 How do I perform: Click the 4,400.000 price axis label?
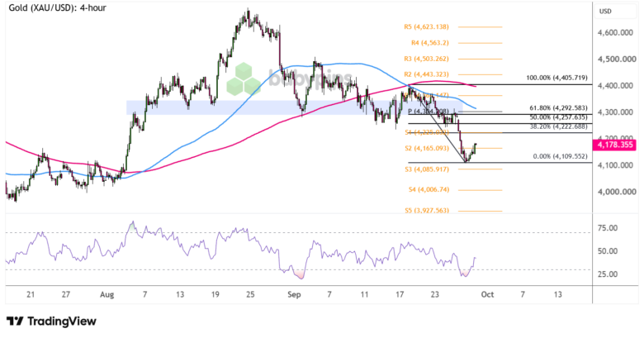point(615,85)
